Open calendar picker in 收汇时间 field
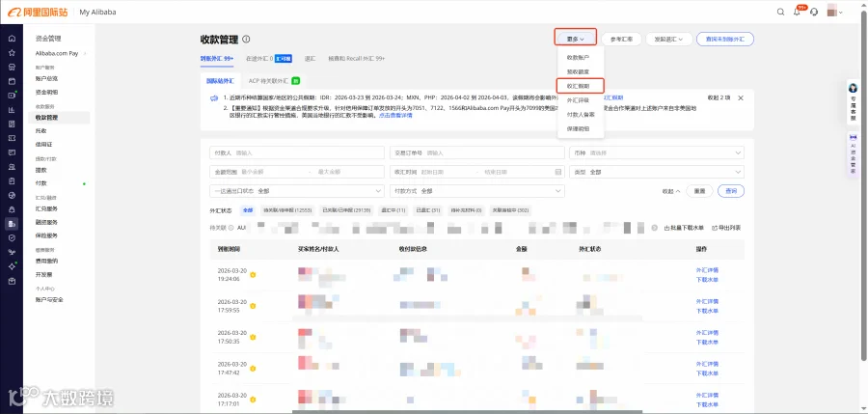This screenshot has height=414, width=868. [558, 173]
